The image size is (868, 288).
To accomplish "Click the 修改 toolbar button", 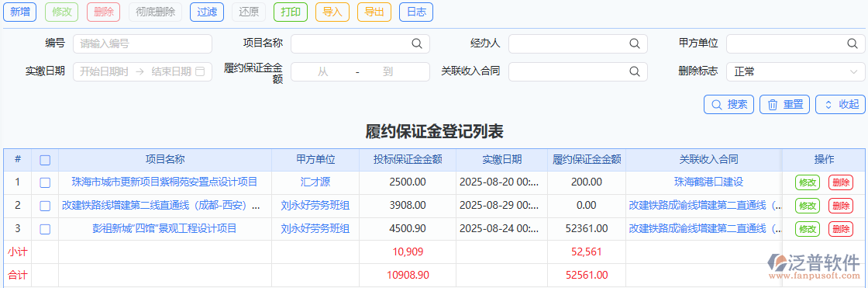I will pos(61,12).
